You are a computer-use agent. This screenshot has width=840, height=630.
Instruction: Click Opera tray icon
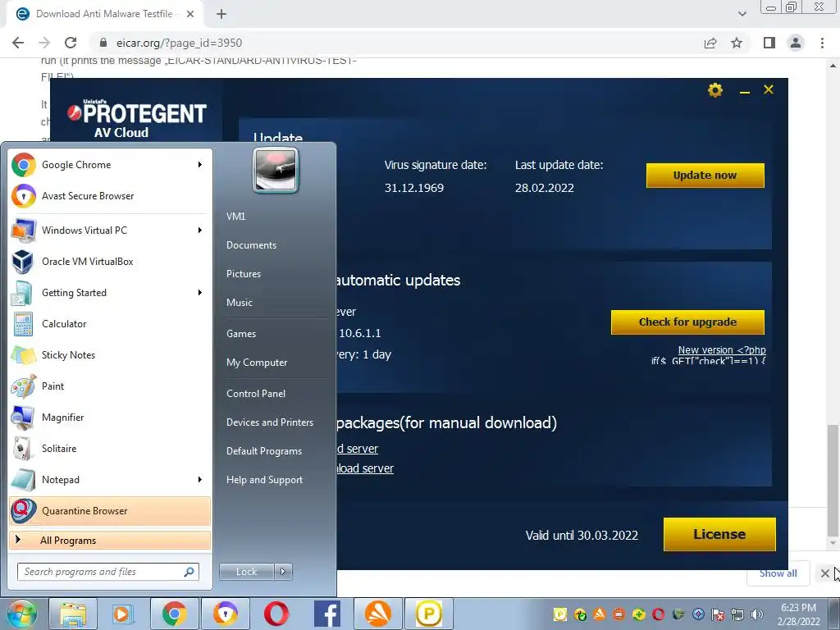pos(659,614)
